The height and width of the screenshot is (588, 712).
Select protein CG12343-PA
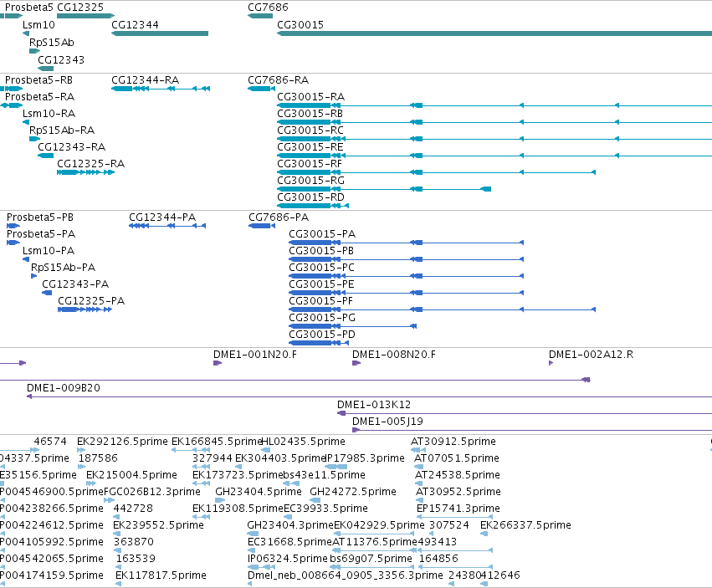coord(75,284)
